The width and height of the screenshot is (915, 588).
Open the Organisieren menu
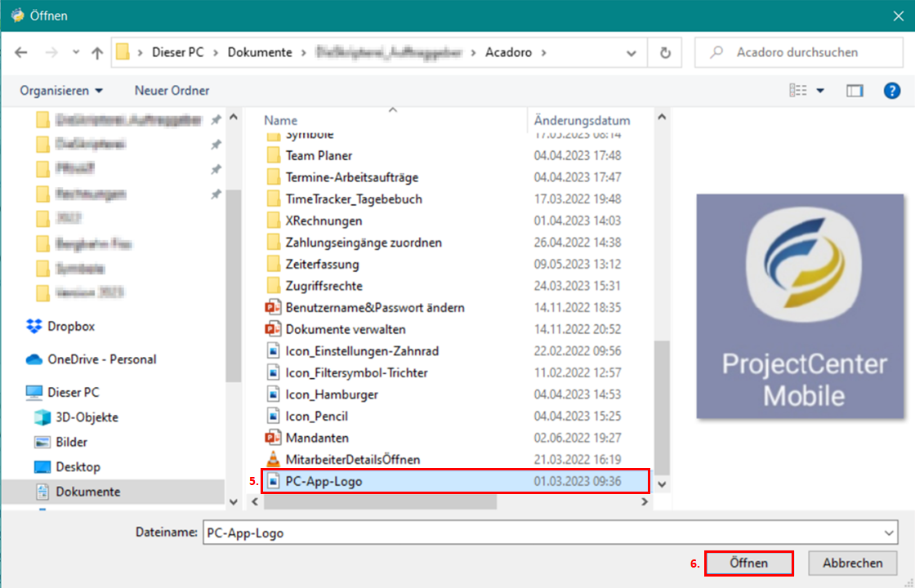[x=62, y=91]
